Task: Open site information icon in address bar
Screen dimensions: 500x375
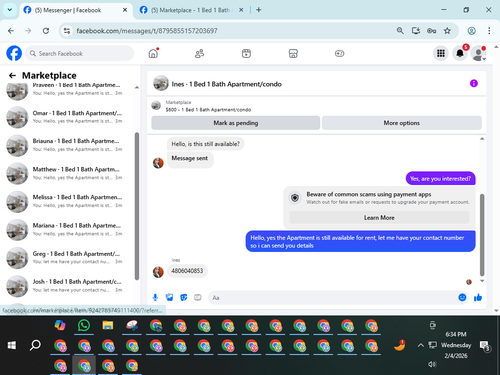Action: click(67, 31)
